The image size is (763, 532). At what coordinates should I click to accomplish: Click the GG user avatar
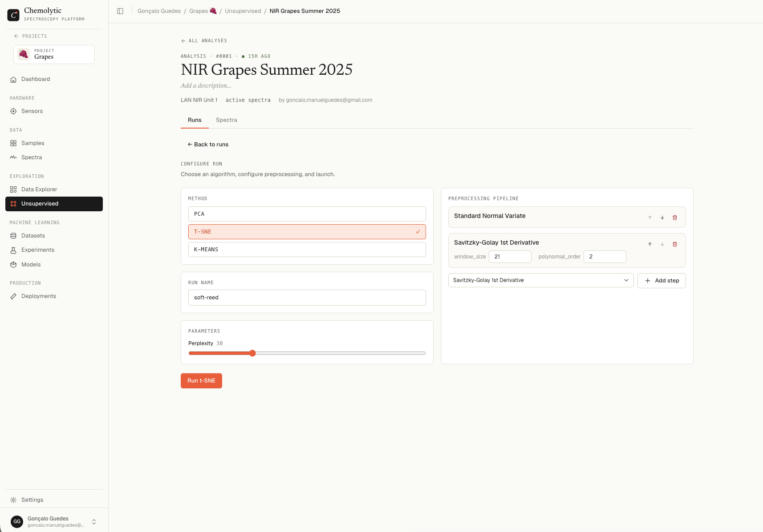point(17,522)
